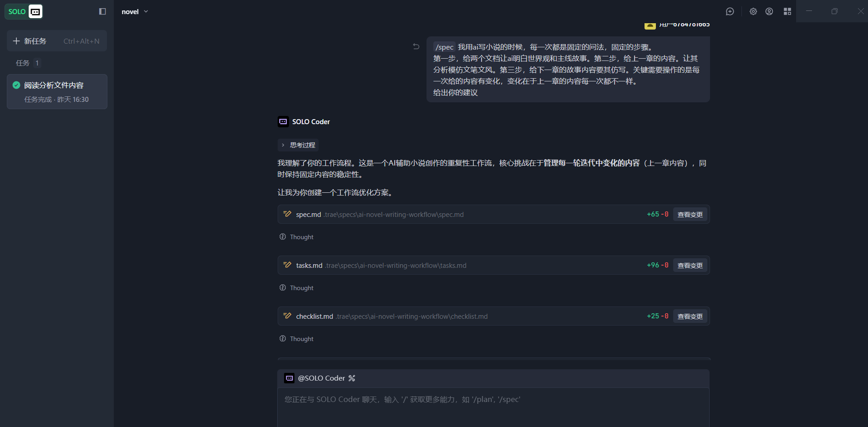Click the chat message input field
The image size is (868, 427).
tap(493, 407)
